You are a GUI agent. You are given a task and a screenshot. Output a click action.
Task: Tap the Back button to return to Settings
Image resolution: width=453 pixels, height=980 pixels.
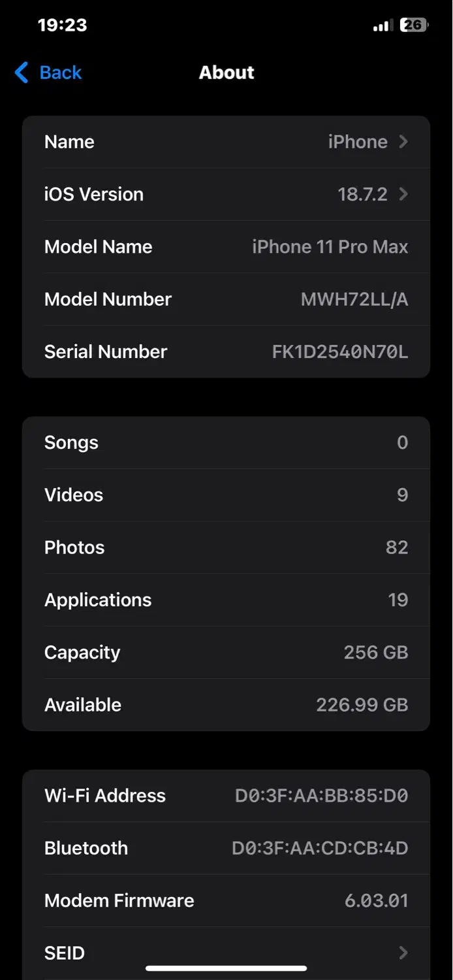click(47, 73)
